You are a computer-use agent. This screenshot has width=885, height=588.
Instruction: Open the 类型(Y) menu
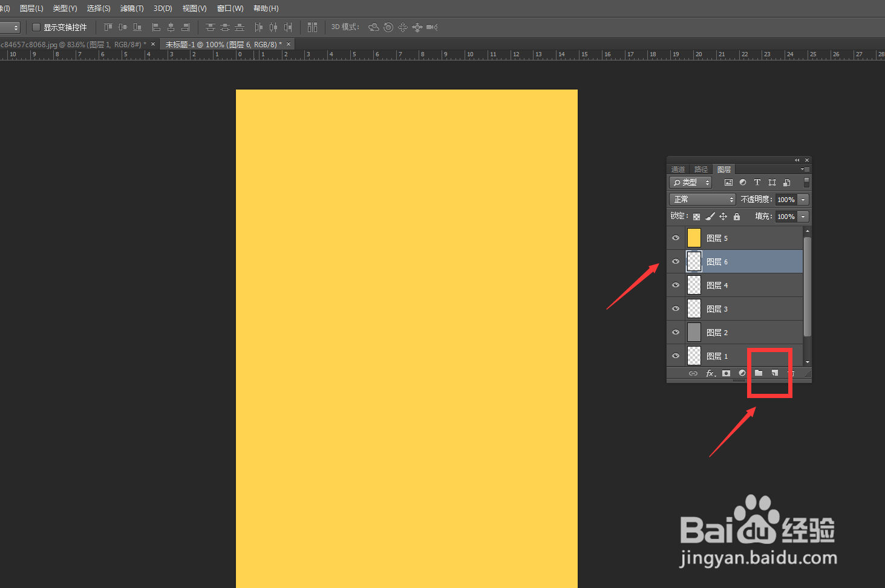tap(65, 8)
